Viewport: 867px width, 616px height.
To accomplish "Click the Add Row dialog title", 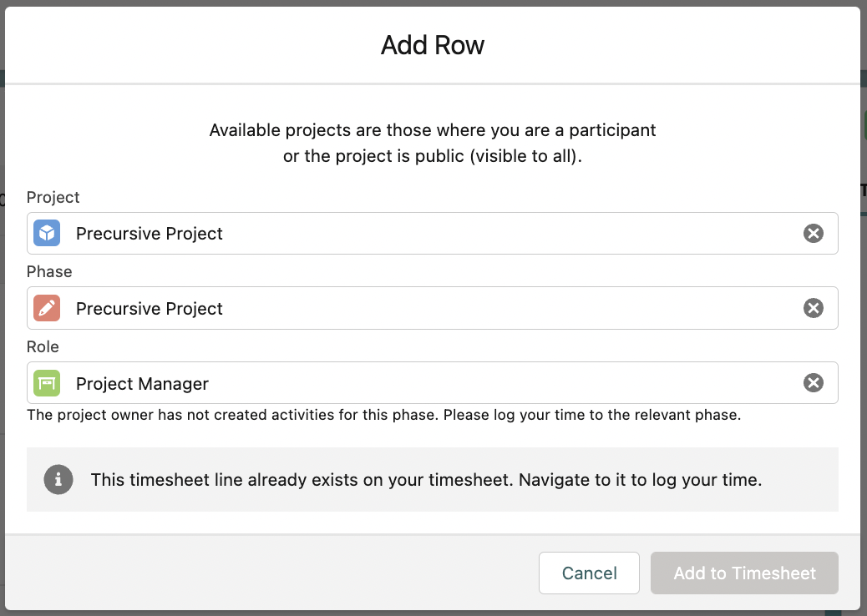I will pyautogui.click(x=433, y=45).
